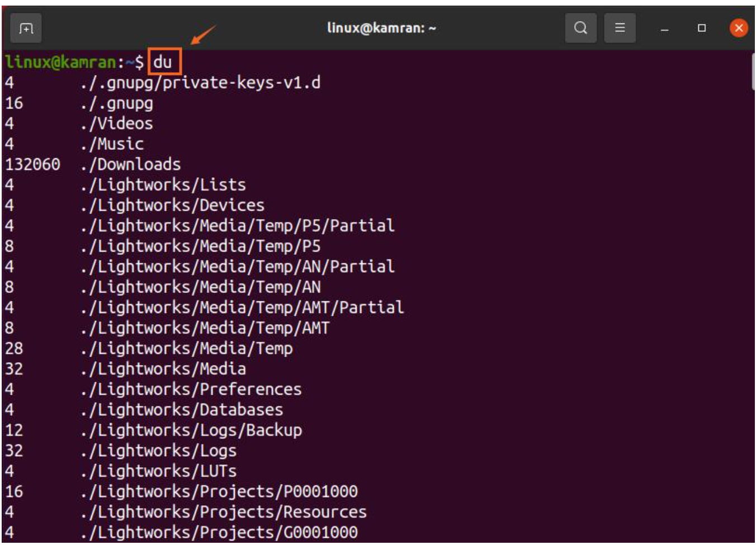Viewport: 756px width, 545px height.
Task: Click the ./Lightworks/Projects/Resources path
Action: click(223, 512)
